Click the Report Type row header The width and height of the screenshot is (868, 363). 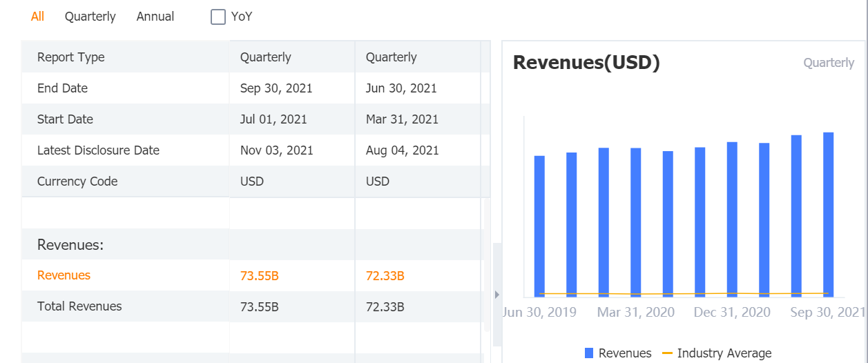[x=71, y=57]
